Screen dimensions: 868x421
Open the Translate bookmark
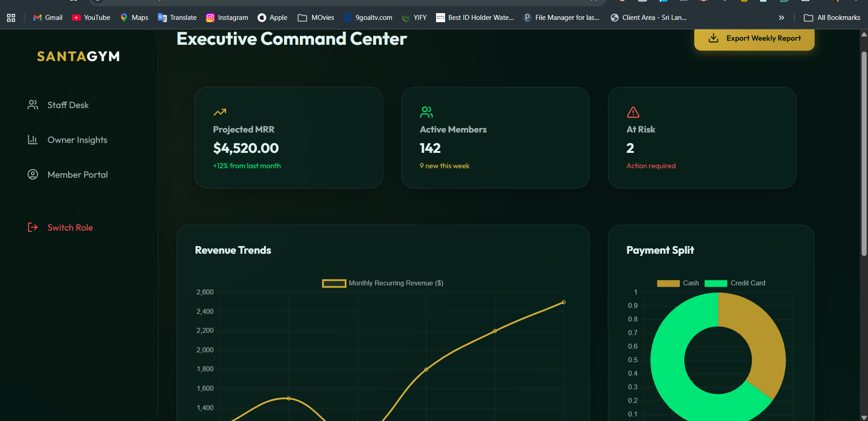pos(177,18)
